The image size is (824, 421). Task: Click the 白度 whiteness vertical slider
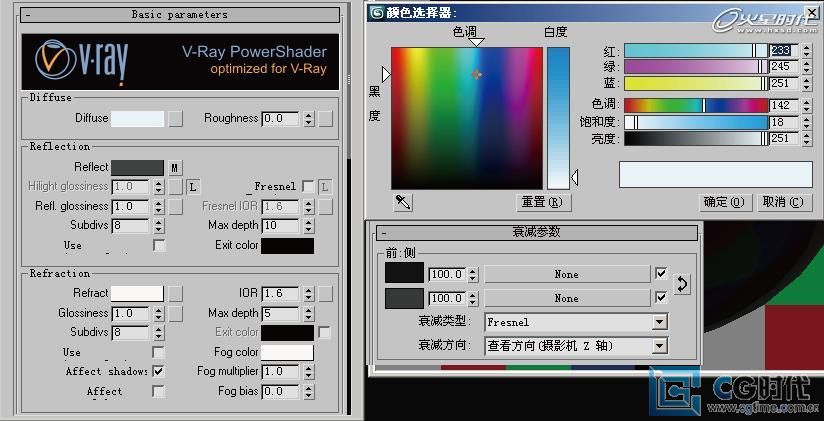pyautogui.click(x=558, y=118)
